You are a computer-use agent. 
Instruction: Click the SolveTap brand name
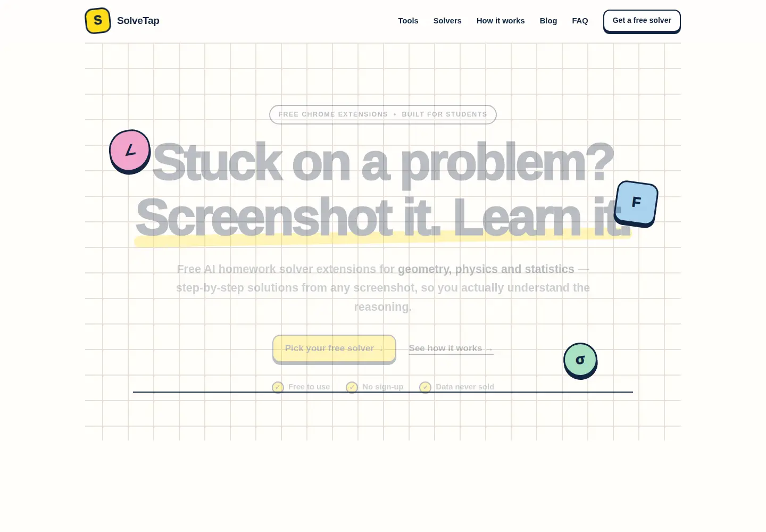[x=138, y=21]
